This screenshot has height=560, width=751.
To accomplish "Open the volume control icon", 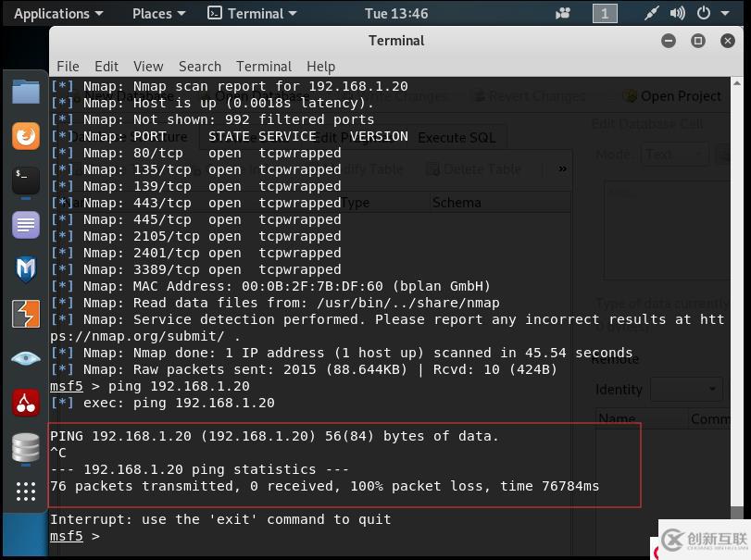I will (677, 13).
